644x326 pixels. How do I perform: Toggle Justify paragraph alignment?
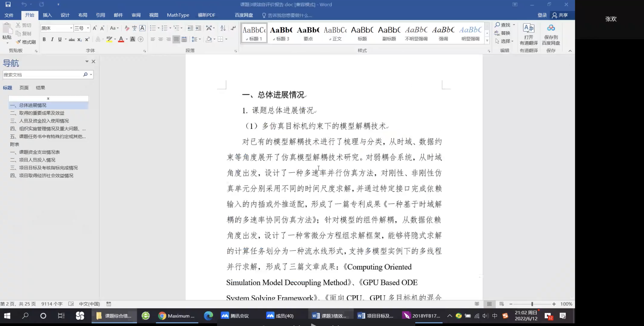176,39
